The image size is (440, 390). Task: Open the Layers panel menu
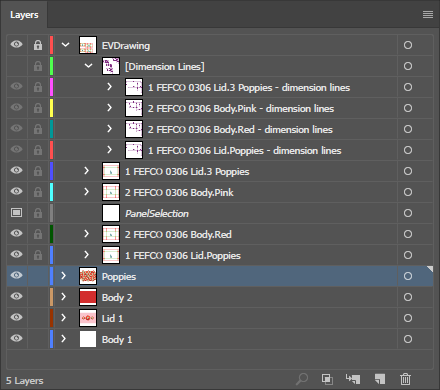[428, 15]
